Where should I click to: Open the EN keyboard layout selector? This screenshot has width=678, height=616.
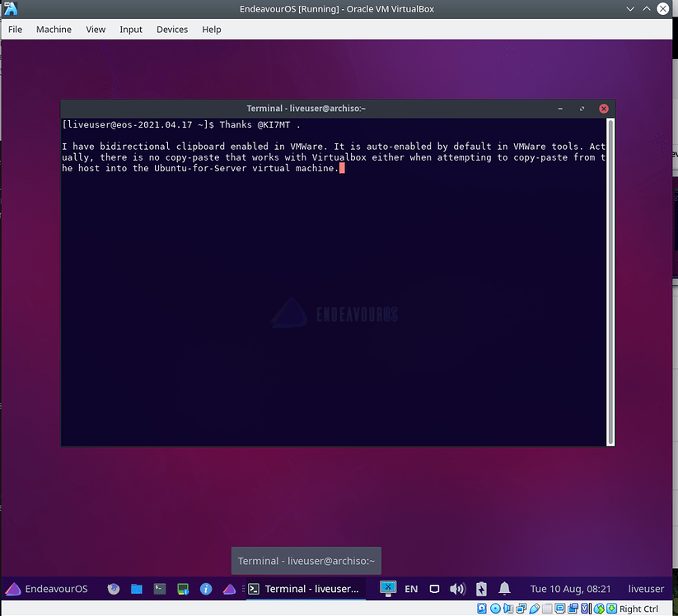pos(411,589)
